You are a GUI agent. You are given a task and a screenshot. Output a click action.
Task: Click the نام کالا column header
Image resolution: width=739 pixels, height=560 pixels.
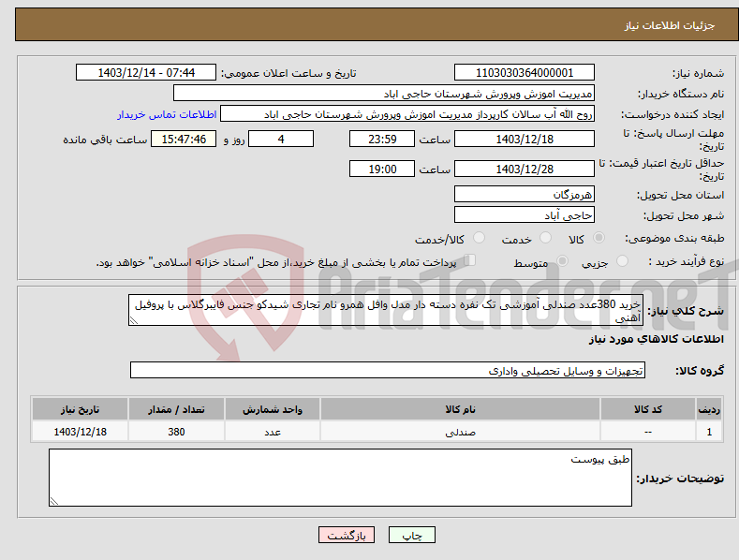[x=460, y=409]
